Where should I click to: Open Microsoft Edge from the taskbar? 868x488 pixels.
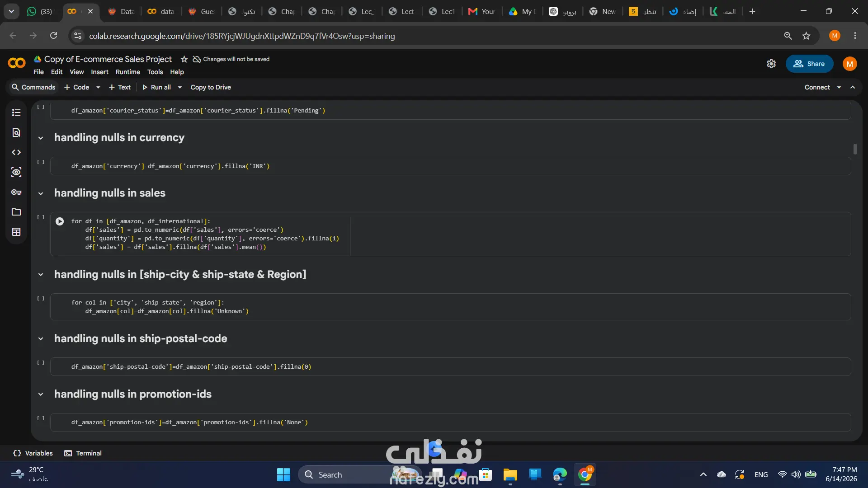coord(560,474)
